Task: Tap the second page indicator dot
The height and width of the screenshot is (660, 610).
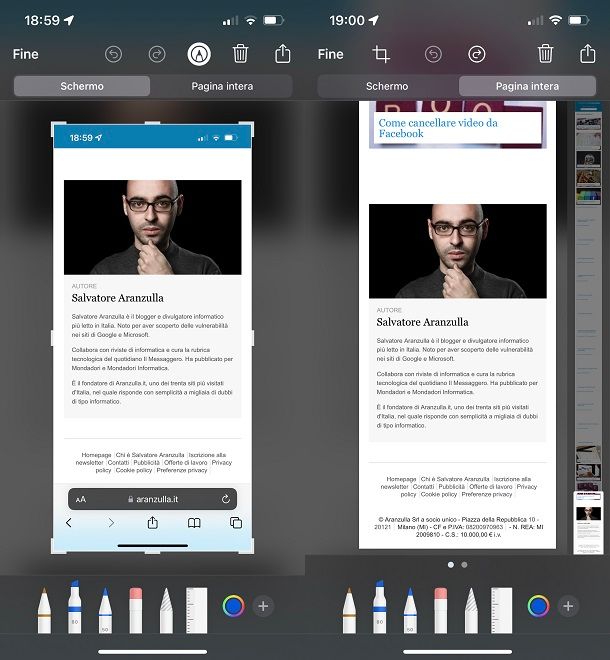Action: click(x=464, y=565)
